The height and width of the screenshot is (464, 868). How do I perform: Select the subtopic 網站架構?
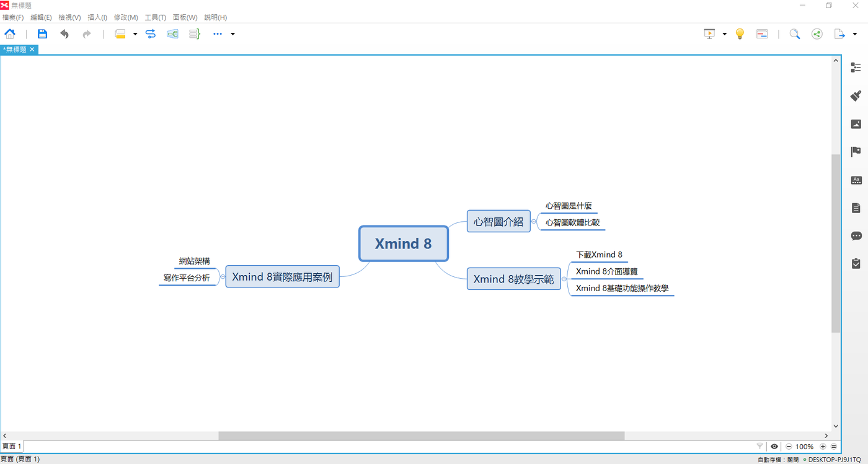pyautogui.click(x=195, y=261)
